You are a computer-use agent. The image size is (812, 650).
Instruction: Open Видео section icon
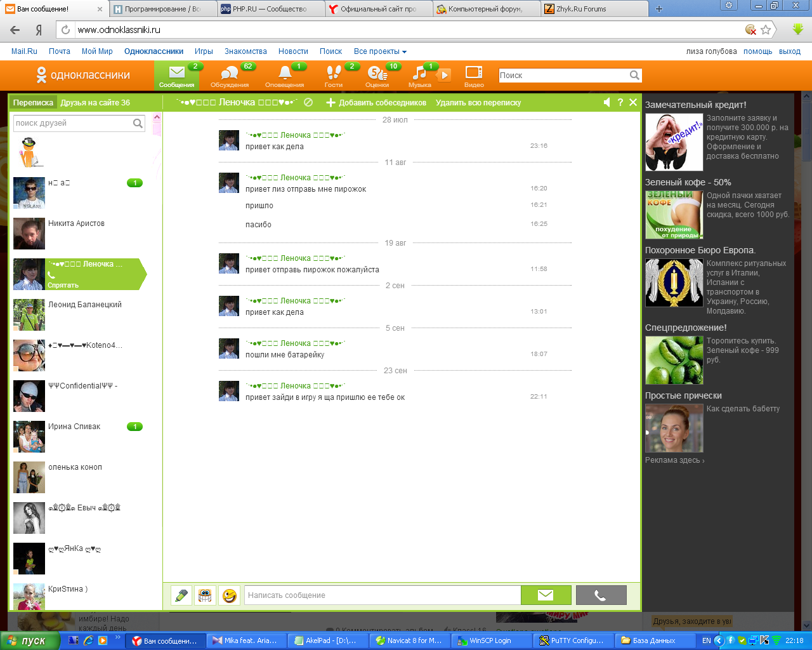(474, 76)
